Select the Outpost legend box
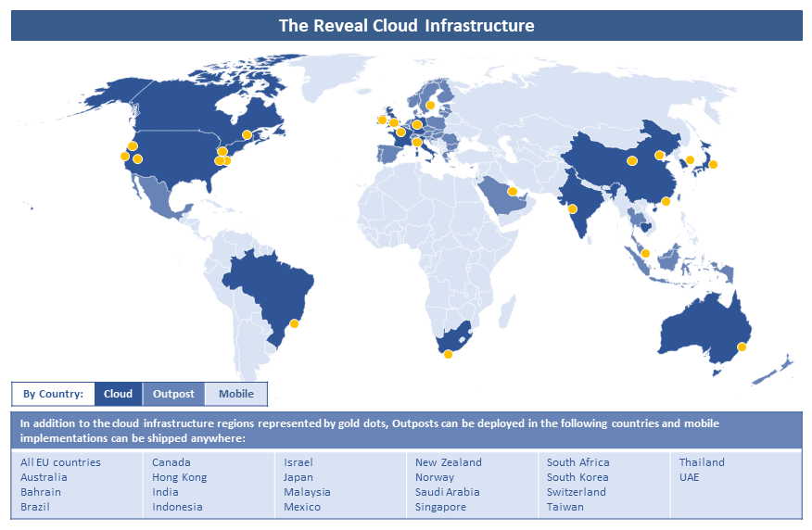This screenshot has height=530, width=812. click(173, 394)
